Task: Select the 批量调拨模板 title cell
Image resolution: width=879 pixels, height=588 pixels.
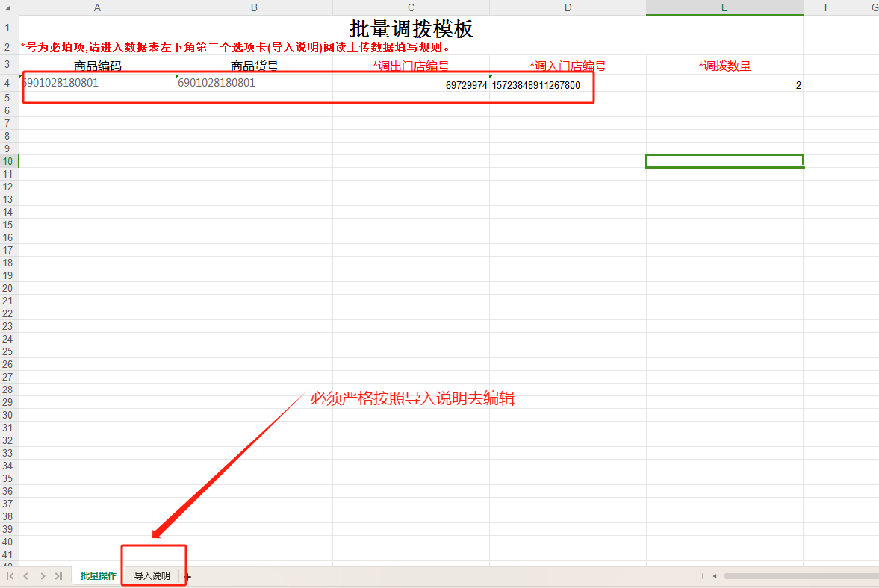Action: [411, 28]
